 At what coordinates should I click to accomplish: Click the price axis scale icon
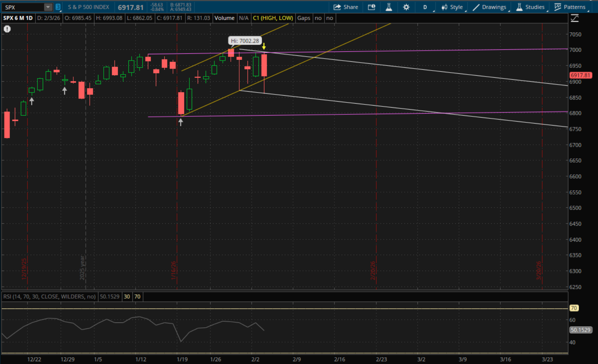click(x=574, y=18)
